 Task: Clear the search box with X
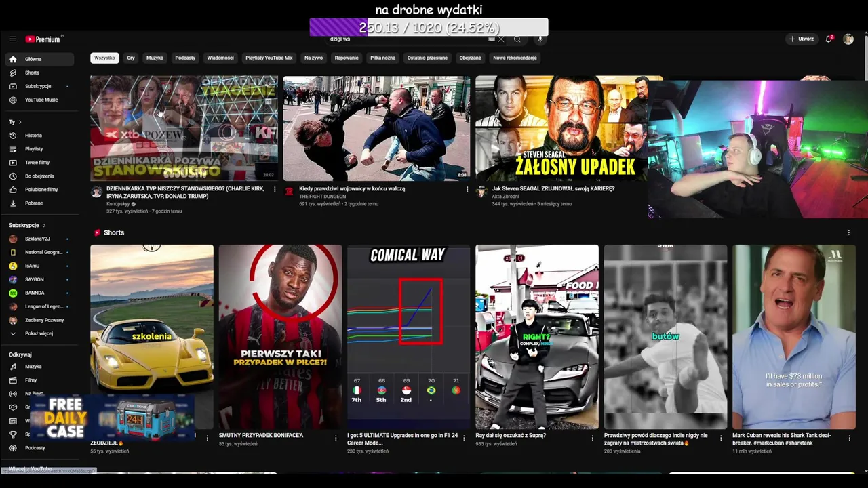click(502, 39)
